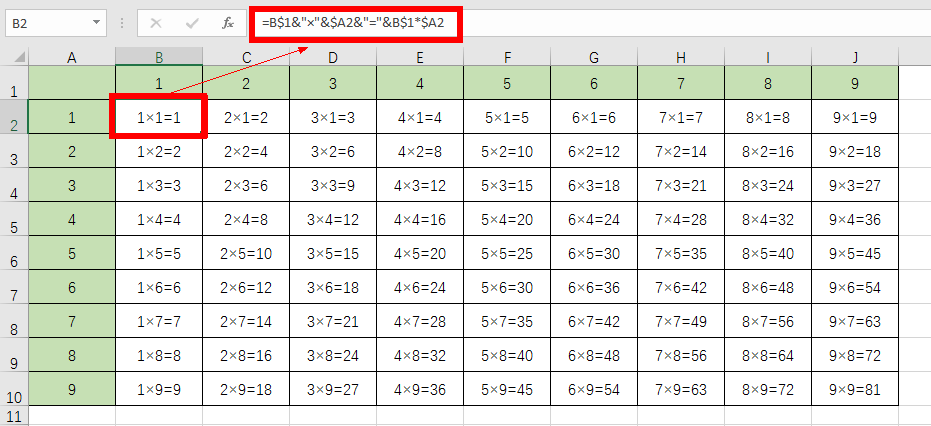Select column J header

tap(855, 57)
